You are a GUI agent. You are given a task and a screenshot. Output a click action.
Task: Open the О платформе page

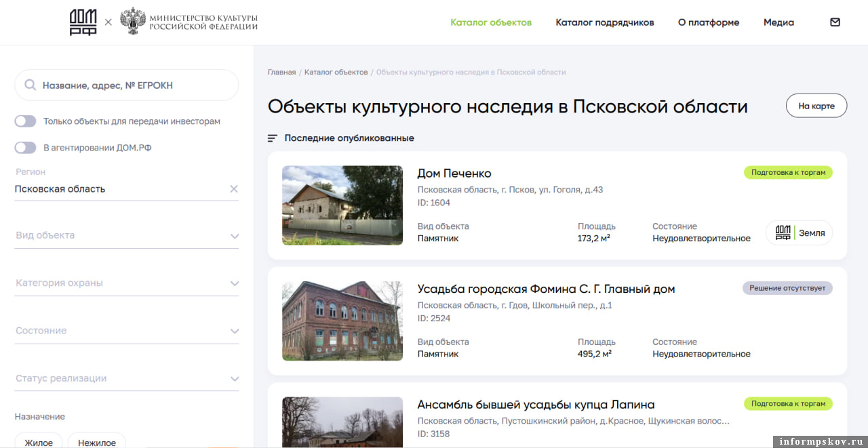click(x=709, y=22)
